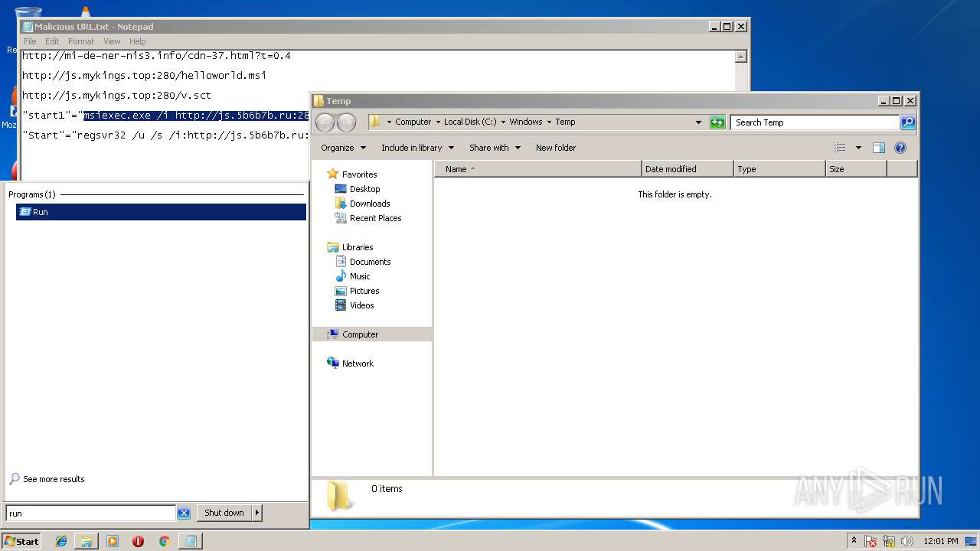This screenshot has width=980, height=551.
Task: Open view options dropdown arrow
Action: coord(858,148)
